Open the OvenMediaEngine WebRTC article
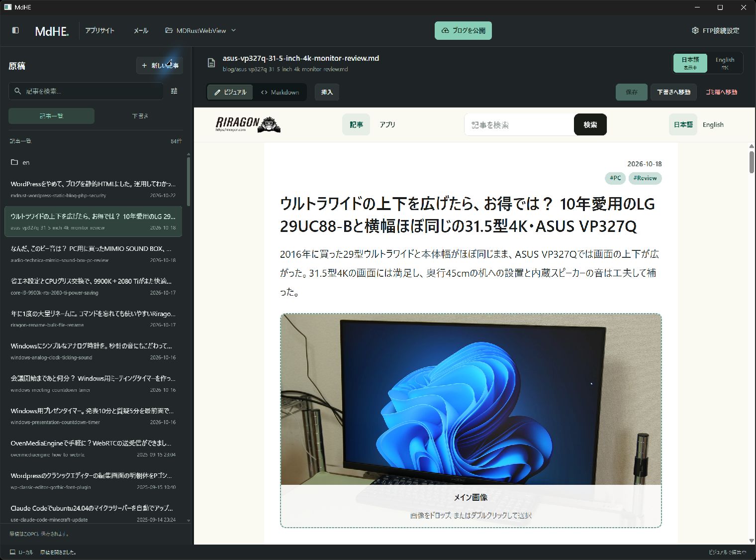Screen dimensions: 756x560 [94, 448]
